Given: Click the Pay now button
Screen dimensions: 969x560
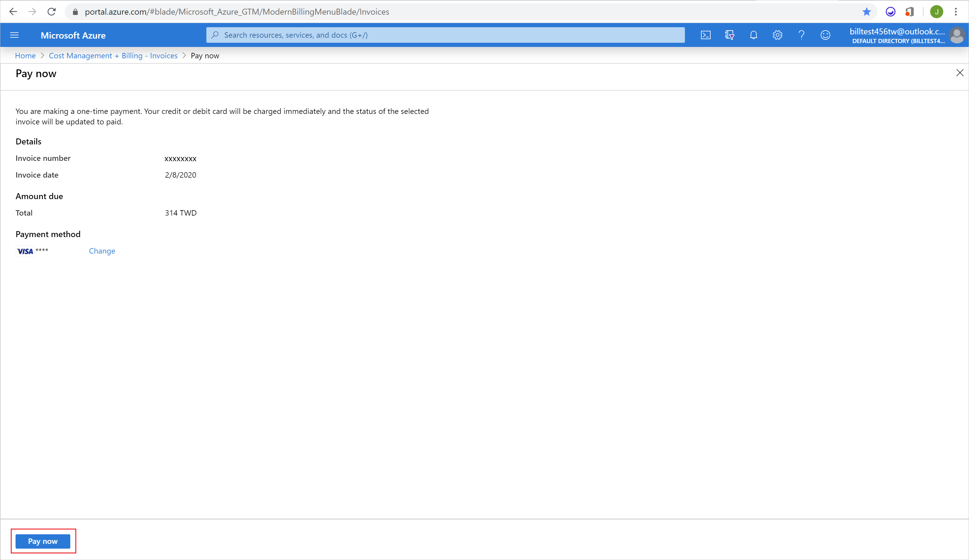Looking at the screenshot, I should (43, 541).
